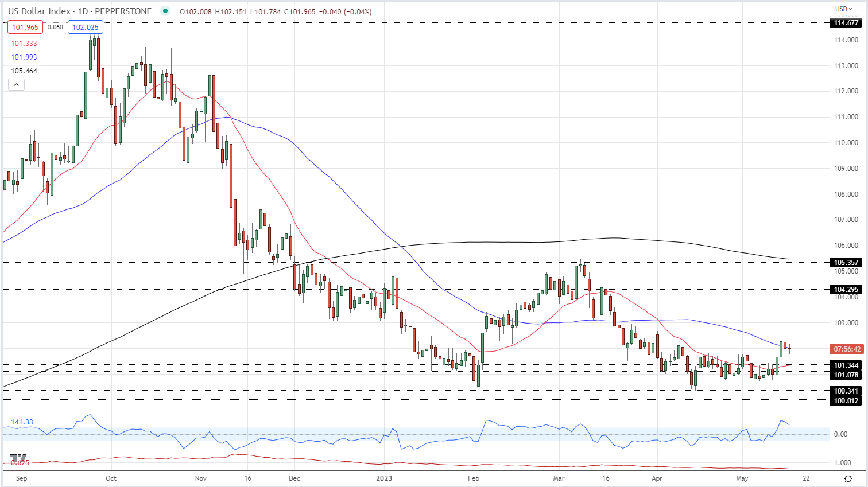The height and width of the screenshot is (487, 868).
Task: Open the USD currency dropdown
Action: (x=844, y=9)
